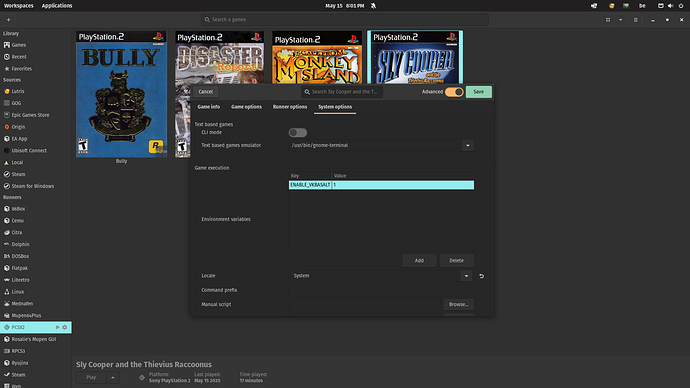
Task: Select the ENABLE_VKBASALT key cell
Action: point(310,185)
